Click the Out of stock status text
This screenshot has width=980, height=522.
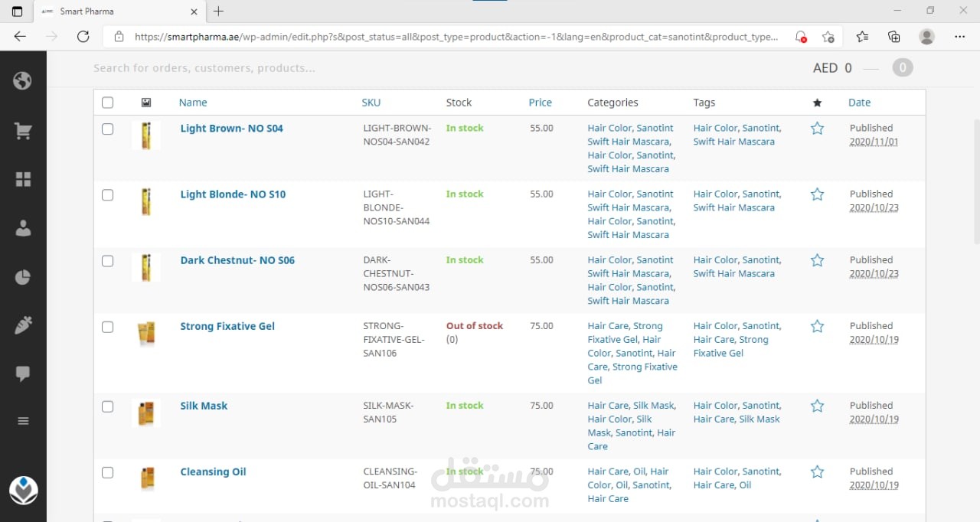coord(475,326)
